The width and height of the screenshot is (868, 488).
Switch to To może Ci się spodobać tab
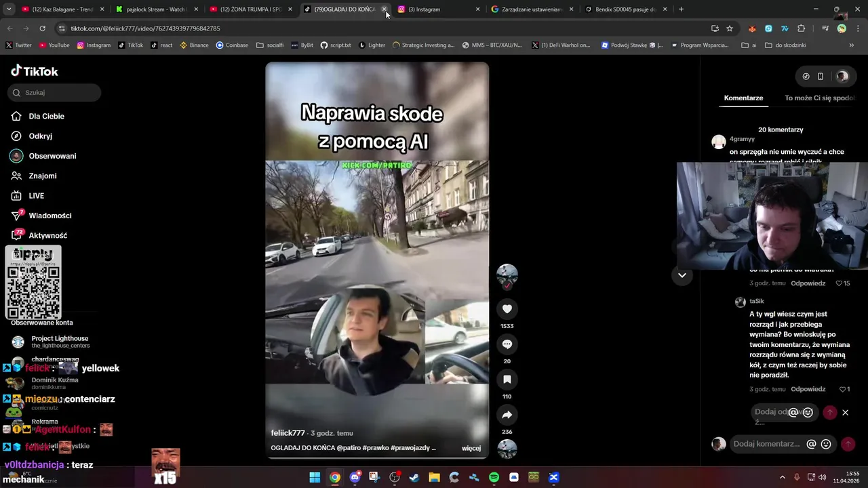(x=819, y=98)
